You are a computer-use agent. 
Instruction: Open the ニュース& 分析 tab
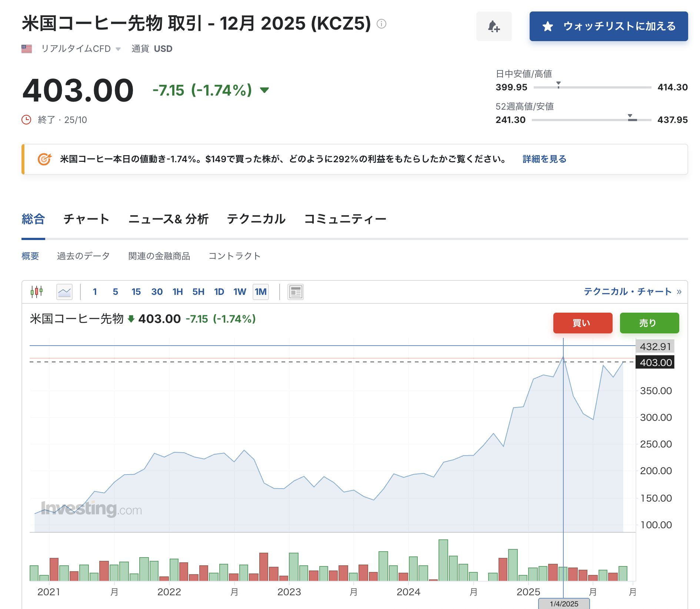[168, 219]
